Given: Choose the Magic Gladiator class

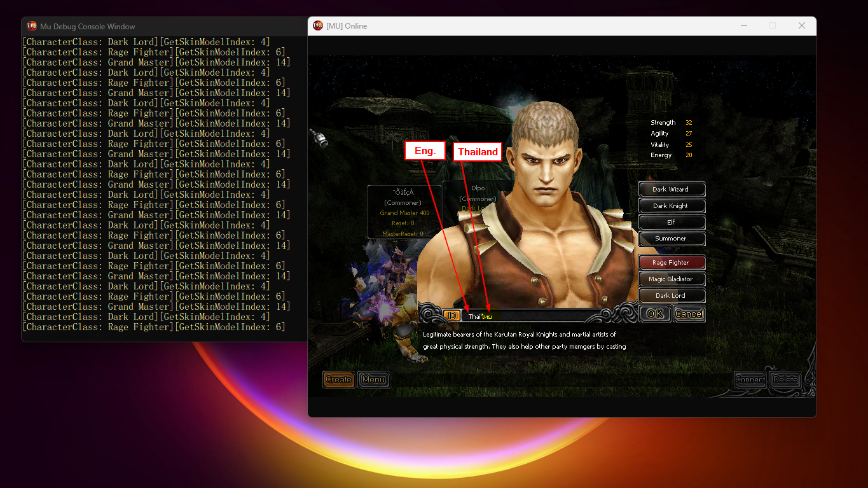Looking at the screenshot, I should click(672, 279).
